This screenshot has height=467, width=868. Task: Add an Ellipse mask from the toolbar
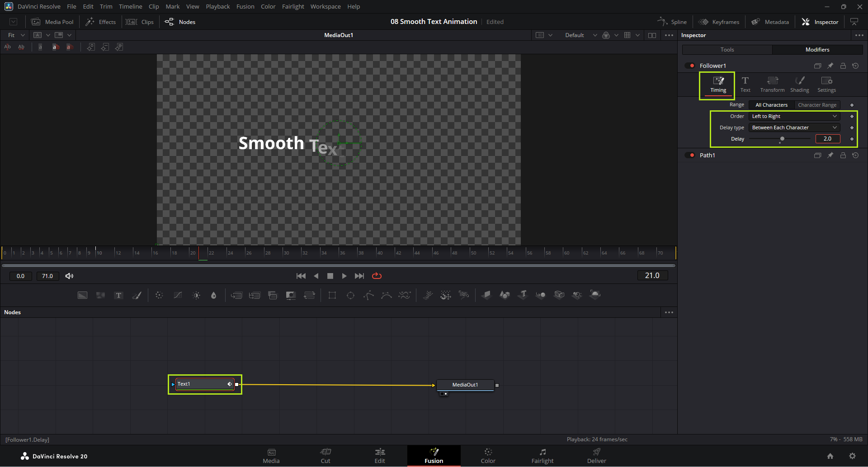point(350,295)
